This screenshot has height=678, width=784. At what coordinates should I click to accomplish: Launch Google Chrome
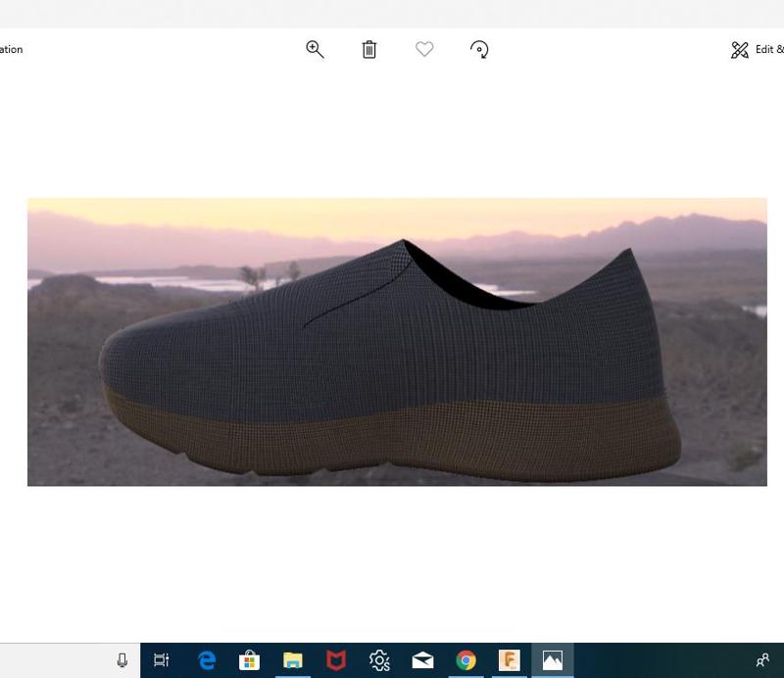[x=466, y=659]
